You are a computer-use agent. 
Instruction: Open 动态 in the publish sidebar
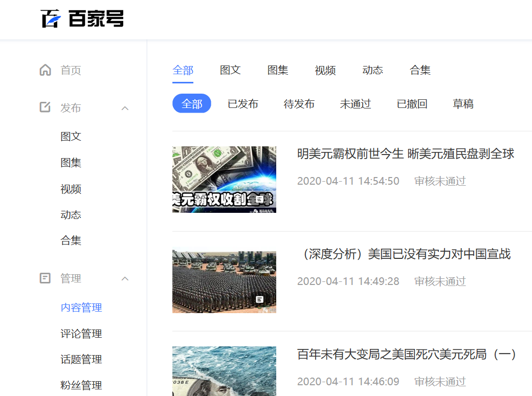pos(71,214)
